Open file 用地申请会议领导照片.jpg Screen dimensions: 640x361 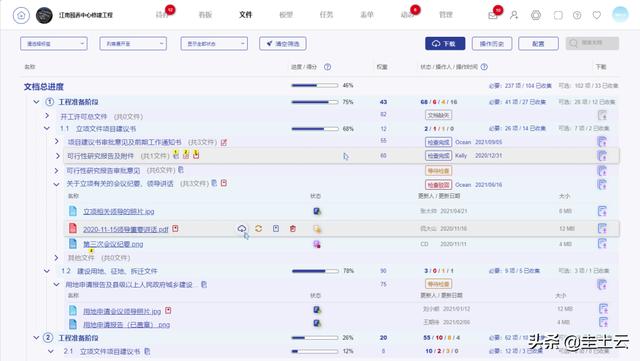point(122,311)
